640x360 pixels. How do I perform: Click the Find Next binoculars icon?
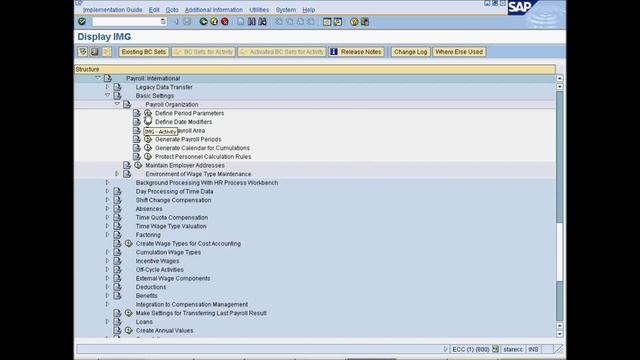pyautogui.click(x=262, y=21)
